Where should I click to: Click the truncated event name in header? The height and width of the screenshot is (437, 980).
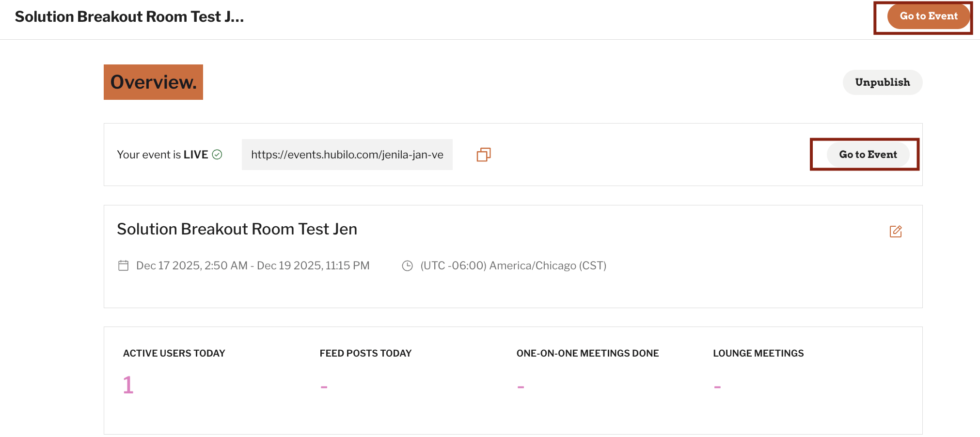click(x=129, y=16)
